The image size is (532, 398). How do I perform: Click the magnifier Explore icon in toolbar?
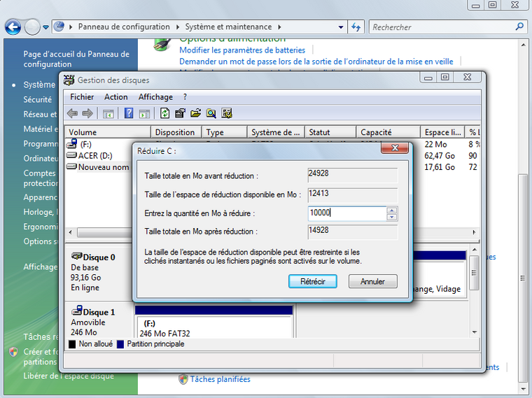(x=211, y=113)
